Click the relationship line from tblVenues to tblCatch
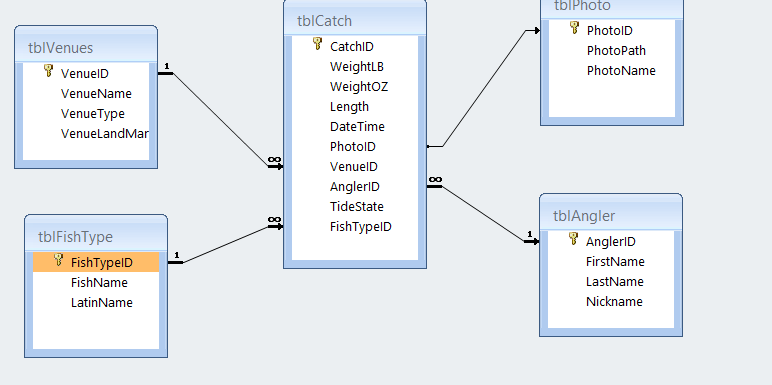 221,120
